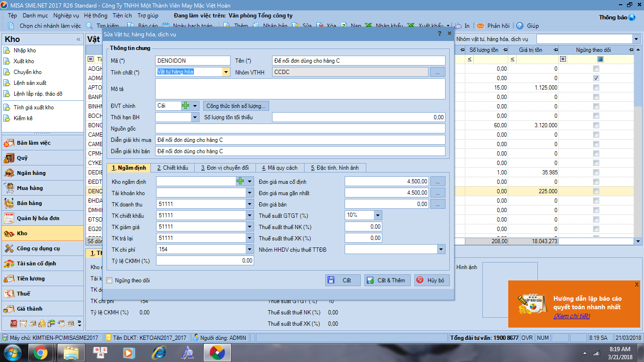Open the Ngân hàng module in sidebar
Viewport: 644px width, 362px height.
(x=42, y=173)
